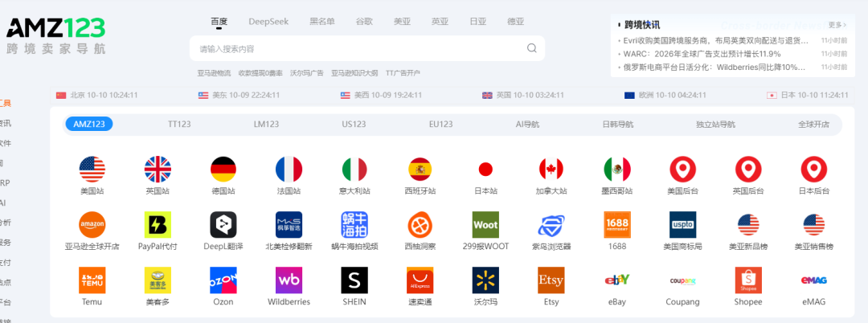Image resolution: width=868 pixels, height=323 pixels.
Task: Click the 沃尔玛广告 suggestion link
Action: (x=307, y=73)
